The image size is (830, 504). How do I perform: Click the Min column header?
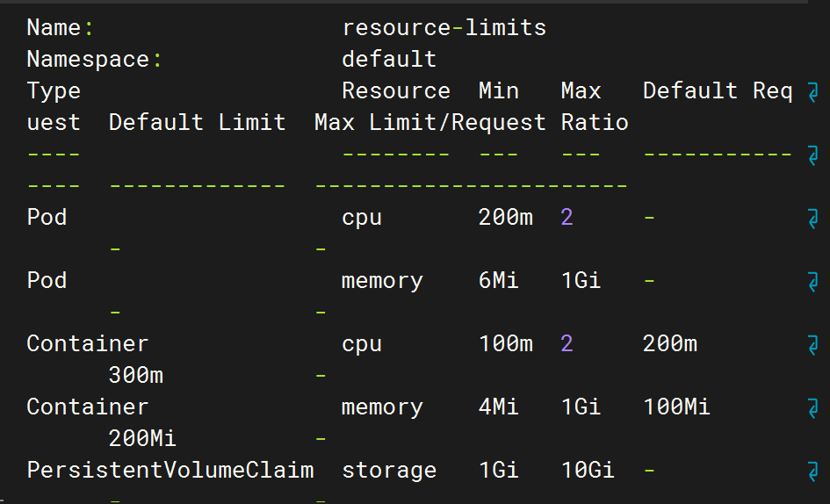498,91
